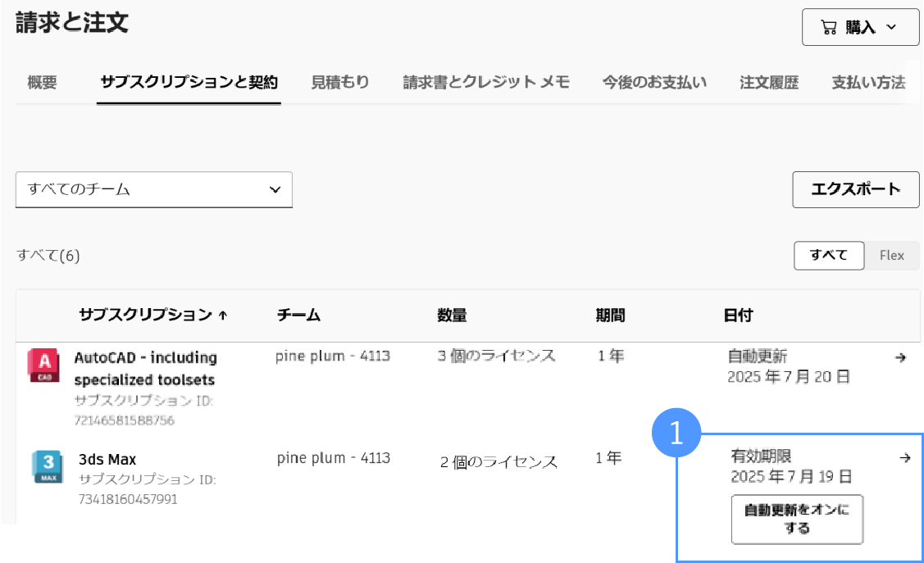Click the AutoCAD product icon

coord(43,365)
